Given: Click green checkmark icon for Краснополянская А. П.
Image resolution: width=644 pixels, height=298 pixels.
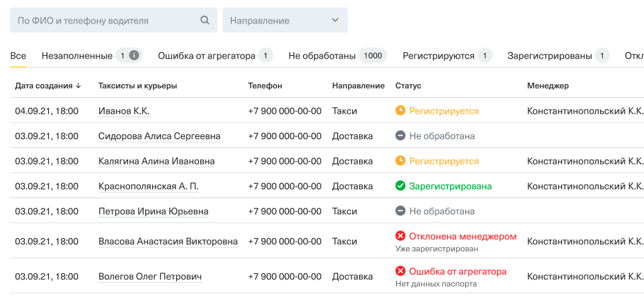Looking at the screenshot, I should tap(400, 186).
